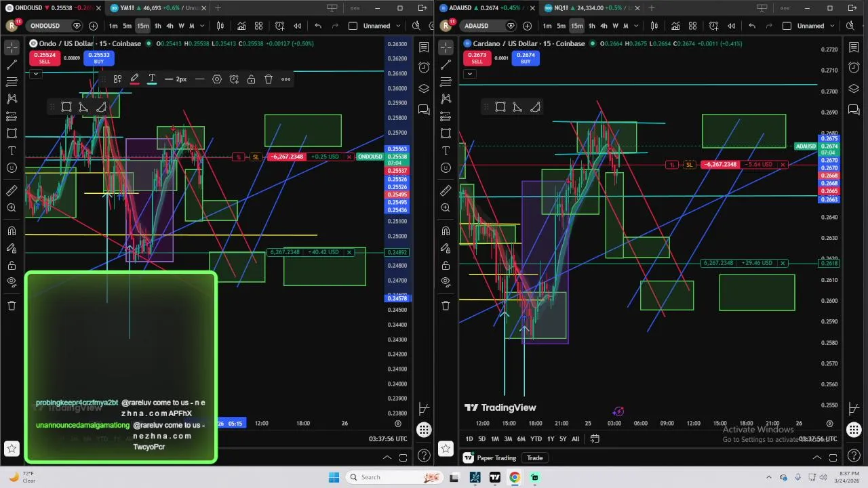Open alerts clock panel in ONDOUSD right sidebar
The width and height of the screenshot is (868, 488).
pos(424,68)
